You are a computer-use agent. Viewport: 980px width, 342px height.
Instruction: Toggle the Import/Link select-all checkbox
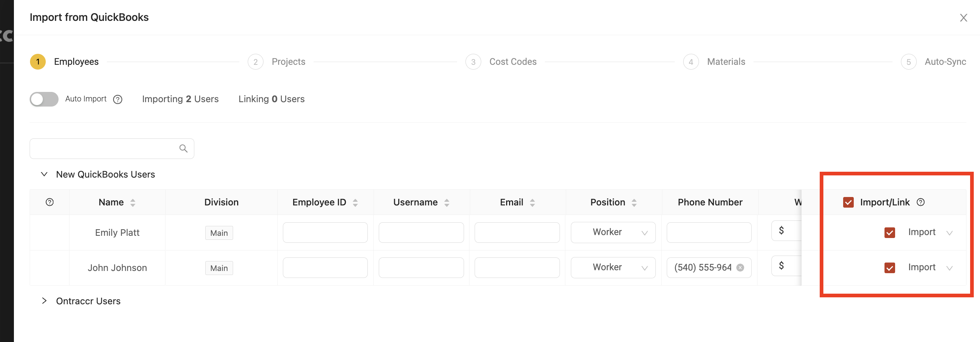pyautogui.click(x=848, y=202)
